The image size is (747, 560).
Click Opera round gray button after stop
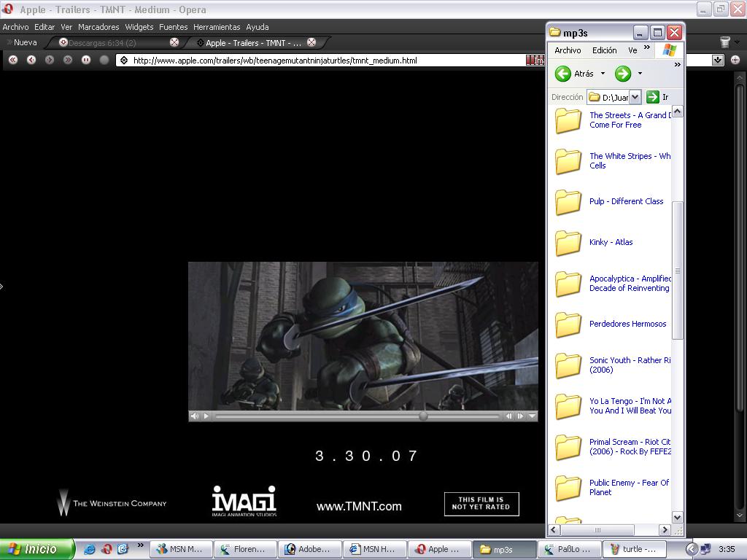pyautogui.click(x=104, y=60)
